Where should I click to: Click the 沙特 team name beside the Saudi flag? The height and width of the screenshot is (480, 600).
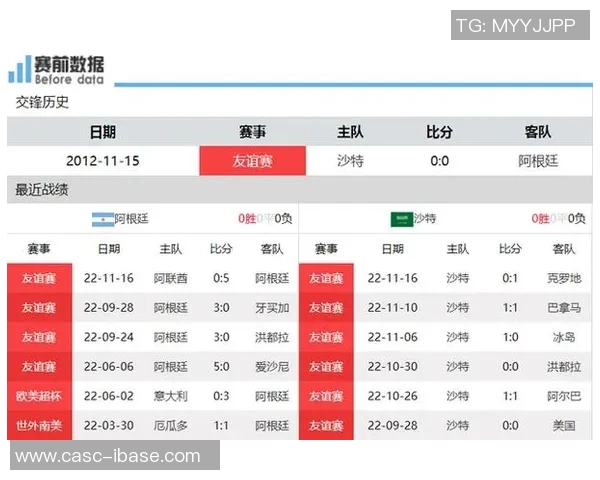425,219
